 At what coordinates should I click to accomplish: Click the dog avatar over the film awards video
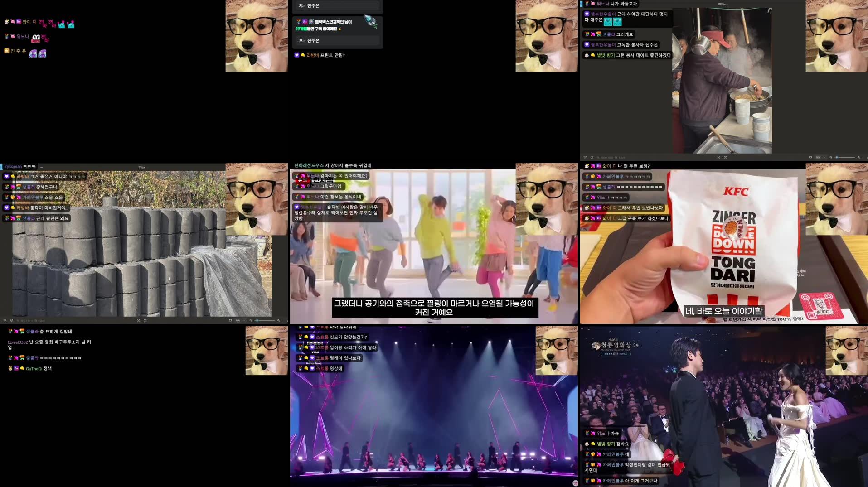(x=846, y=350)
